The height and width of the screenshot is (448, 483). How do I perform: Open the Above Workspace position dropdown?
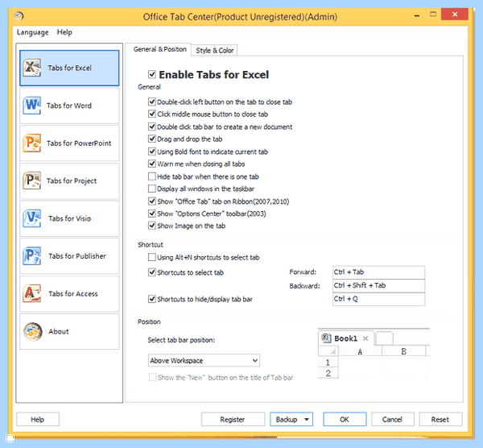coord(204,360)
